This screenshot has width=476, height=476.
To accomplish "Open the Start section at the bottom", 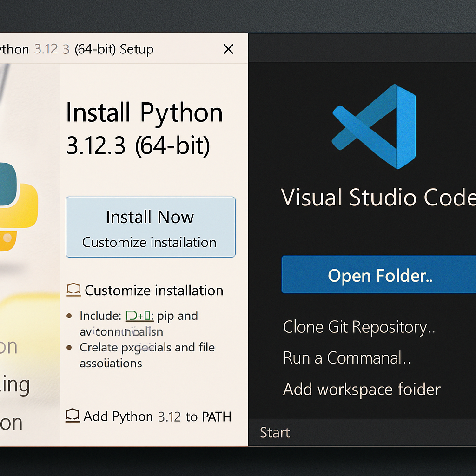I will click(275, 432).
